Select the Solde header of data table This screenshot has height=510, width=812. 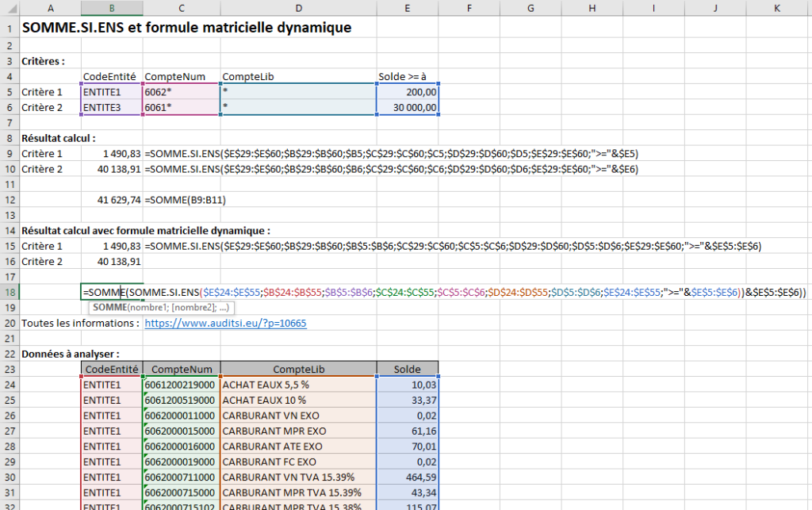[408, 369]
